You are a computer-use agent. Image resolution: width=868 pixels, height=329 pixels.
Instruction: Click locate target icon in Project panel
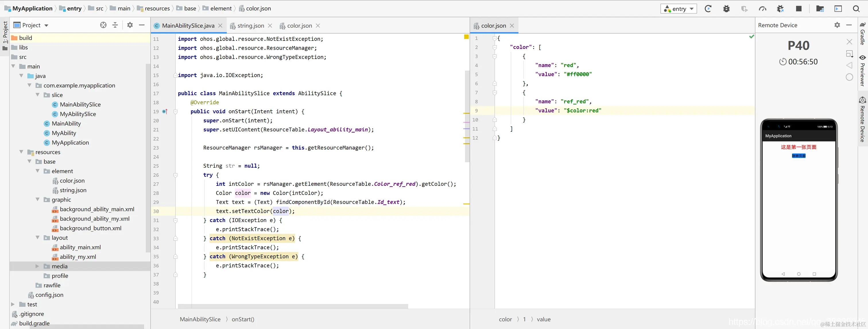click(103, 25)
